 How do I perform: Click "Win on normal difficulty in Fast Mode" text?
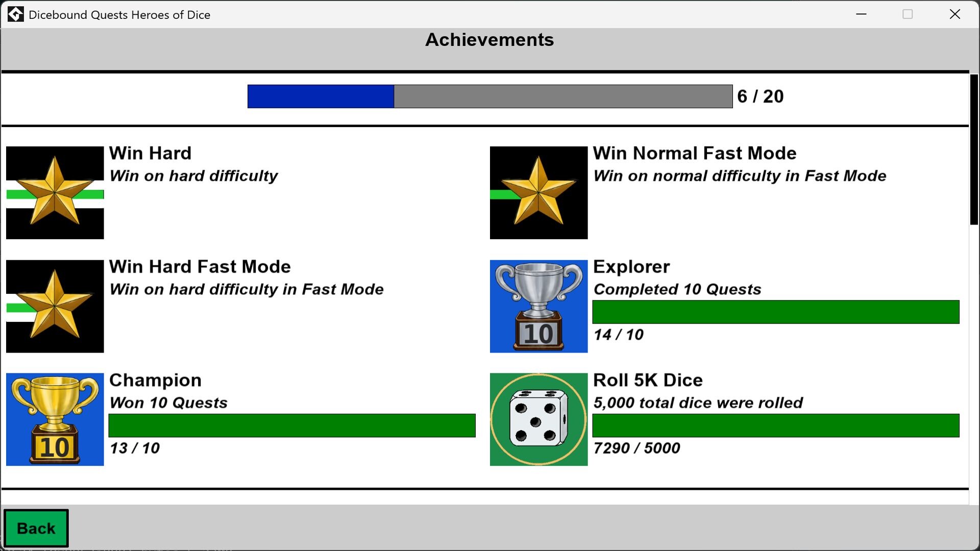(740, 176)
